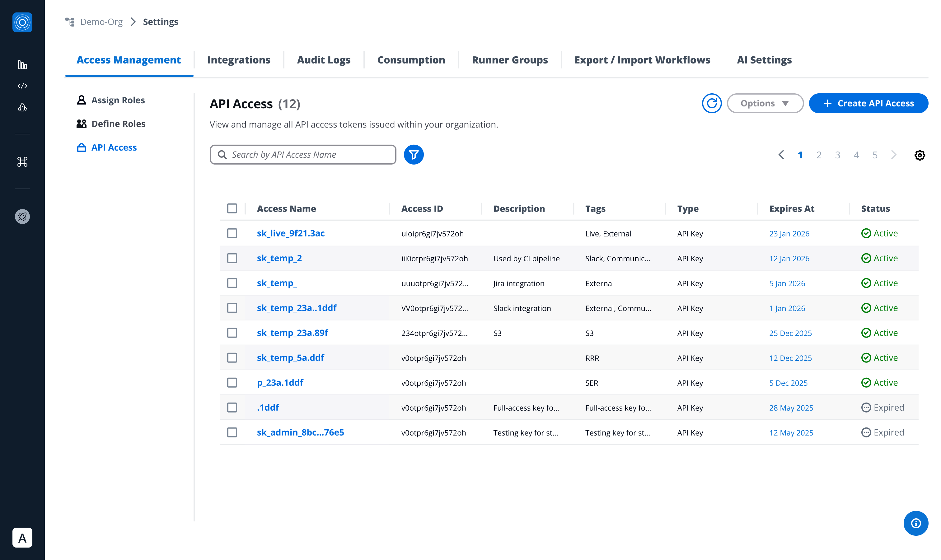Click the organization logo at top of sidebar

(x=22, y=23)
